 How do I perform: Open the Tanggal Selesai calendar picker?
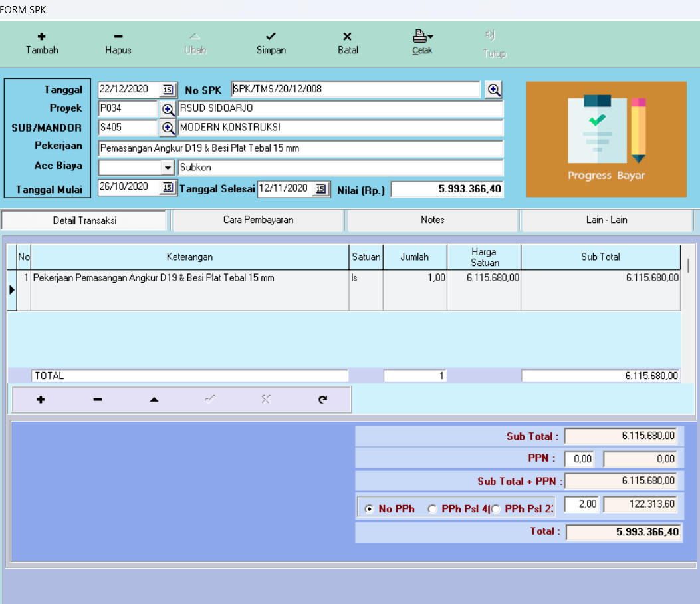(x=320, y=189)
